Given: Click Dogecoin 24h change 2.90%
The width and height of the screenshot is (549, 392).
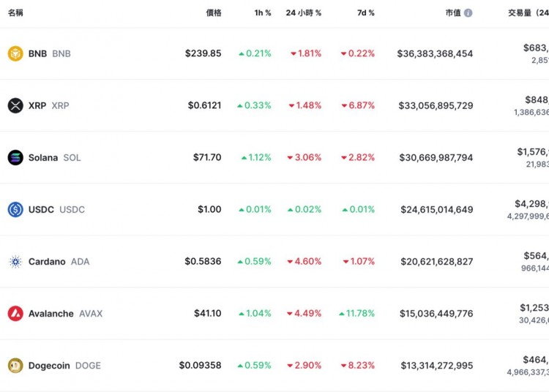Looking at the screenshot, I should 305,366.
